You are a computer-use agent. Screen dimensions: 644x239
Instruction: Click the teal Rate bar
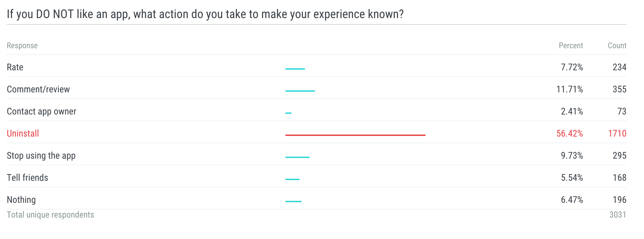(295, 69)
